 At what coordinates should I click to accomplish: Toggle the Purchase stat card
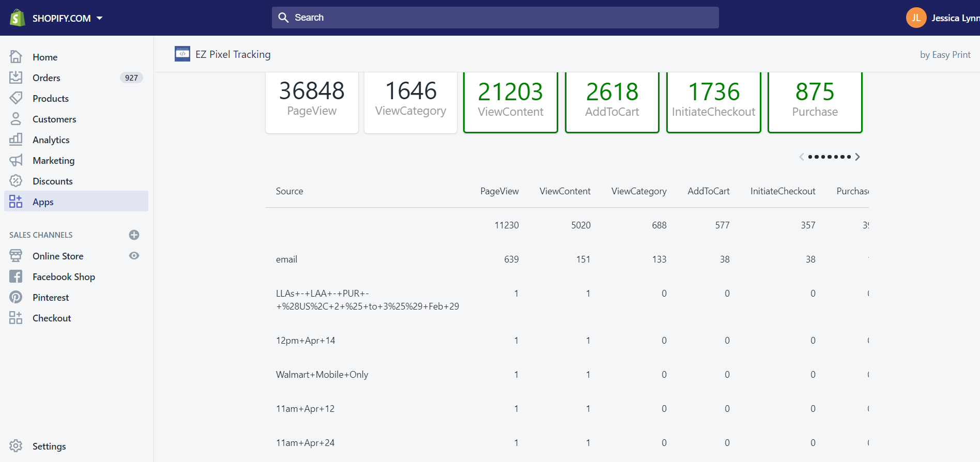[815, 102]
